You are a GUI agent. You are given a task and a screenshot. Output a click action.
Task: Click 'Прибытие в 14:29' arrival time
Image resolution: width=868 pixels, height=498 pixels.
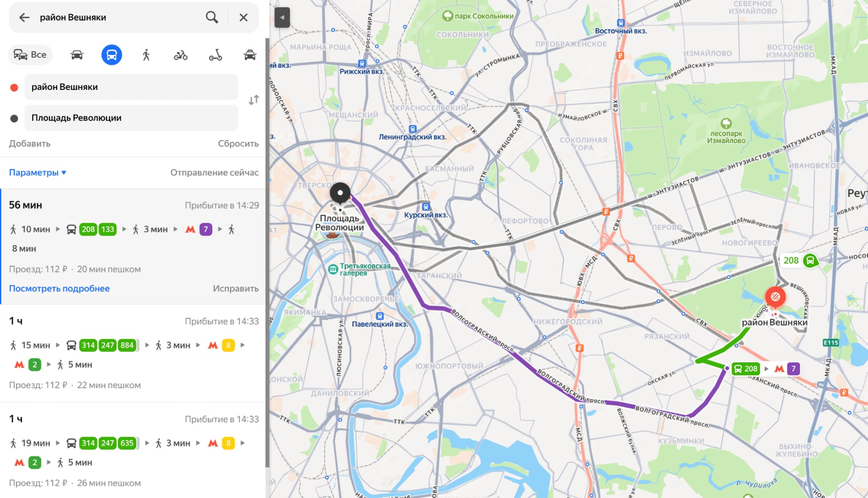[x=222, y=206]
